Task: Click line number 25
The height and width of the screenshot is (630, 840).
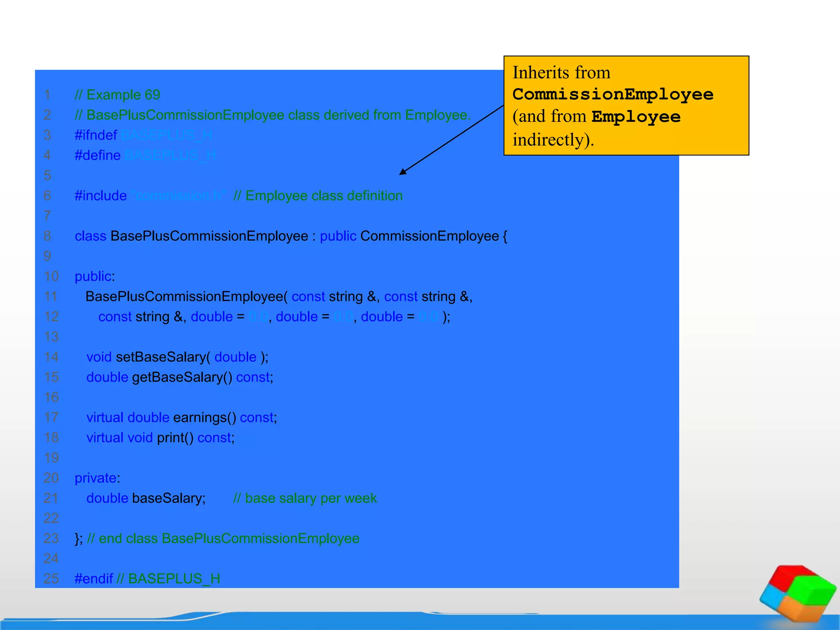Action: (51, 579)
